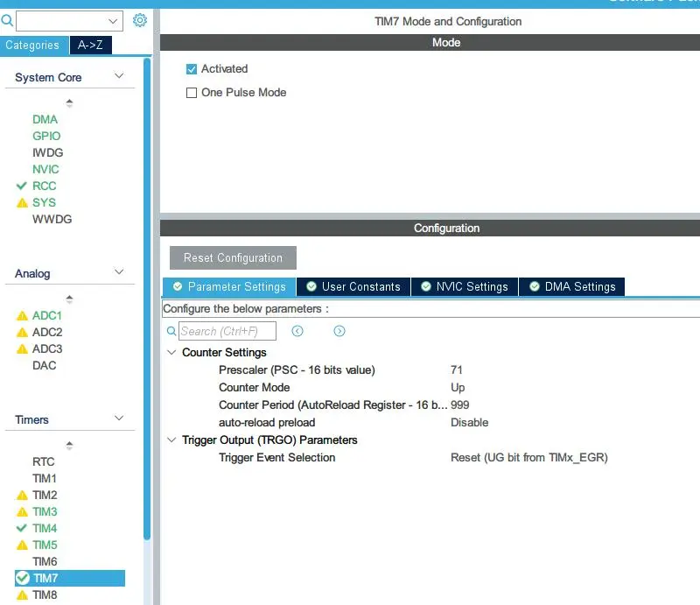Screen dimensions: 700x605
Task: Go to previous search result arrow
Action: pos(297,331)
